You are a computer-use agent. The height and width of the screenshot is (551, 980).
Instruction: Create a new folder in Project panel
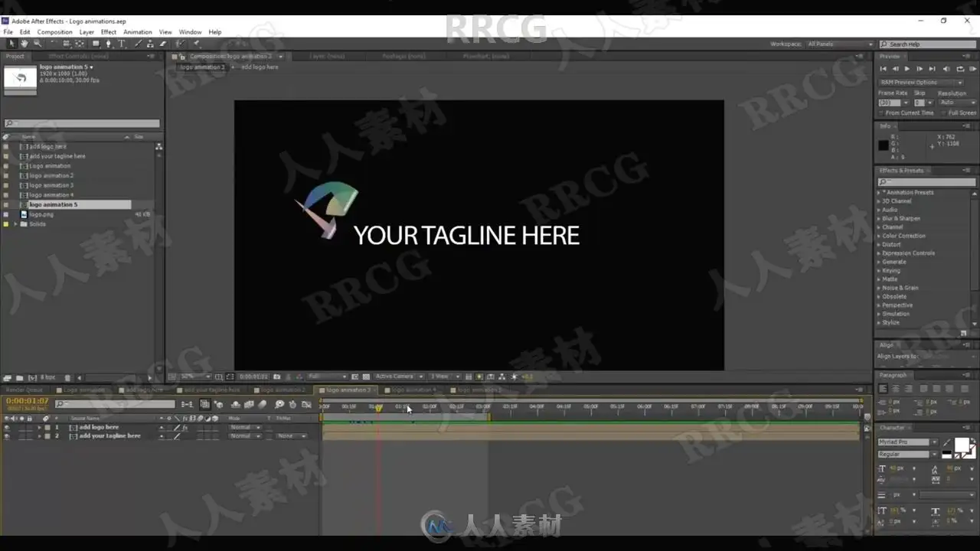click(19, 378)
